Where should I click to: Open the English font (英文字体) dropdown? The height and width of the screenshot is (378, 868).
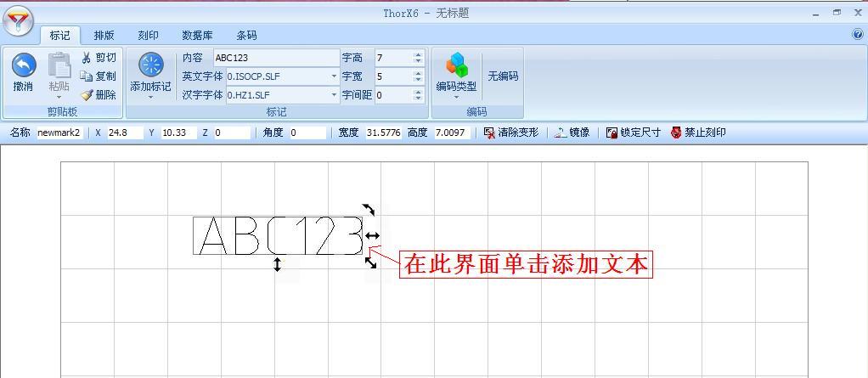tap(335, 76)
